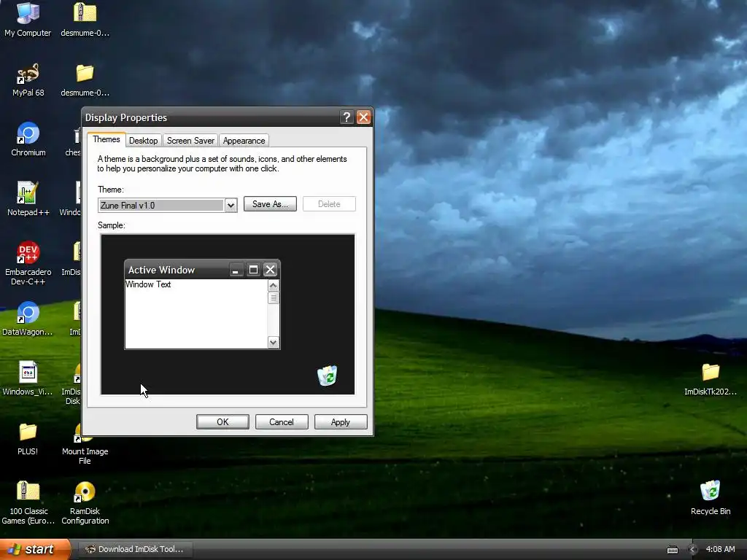Switch to the Desktop tab
This screenshot has height=560, width=747.
point(144,141)
